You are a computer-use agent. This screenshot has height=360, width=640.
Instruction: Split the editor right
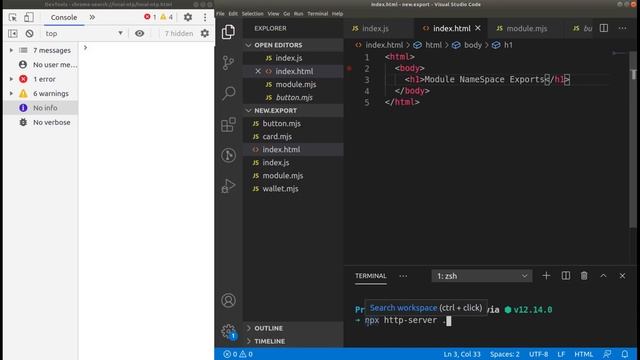pos(604,28)
